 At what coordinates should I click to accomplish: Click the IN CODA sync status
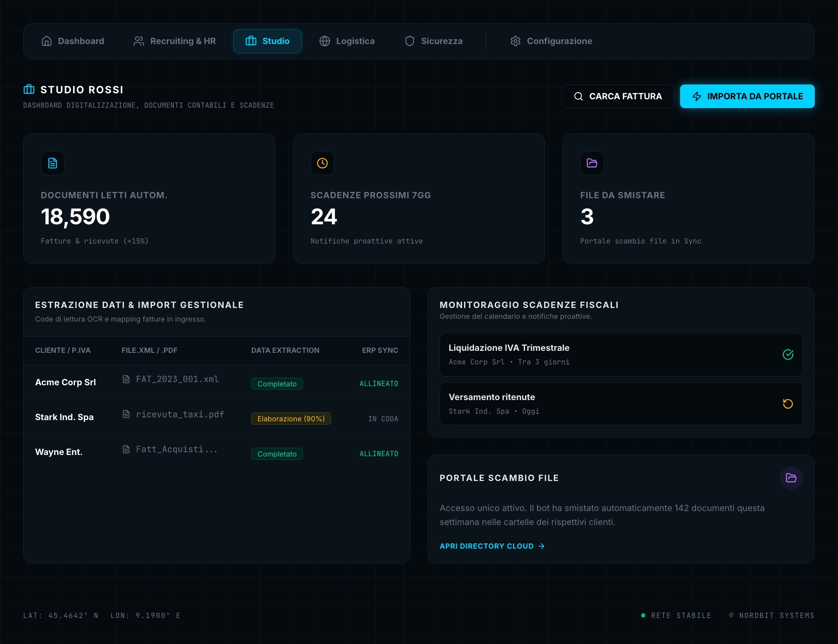(383, 419)
